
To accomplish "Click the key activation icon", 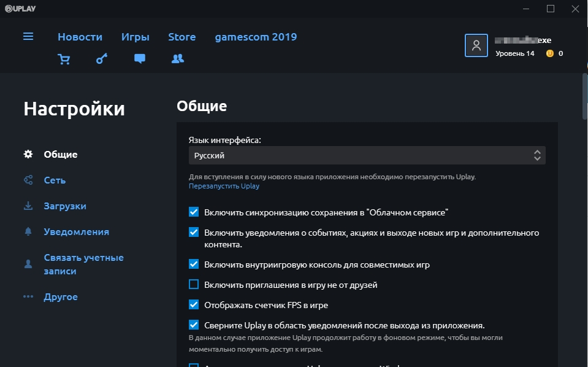I will (x=102, y=59).
